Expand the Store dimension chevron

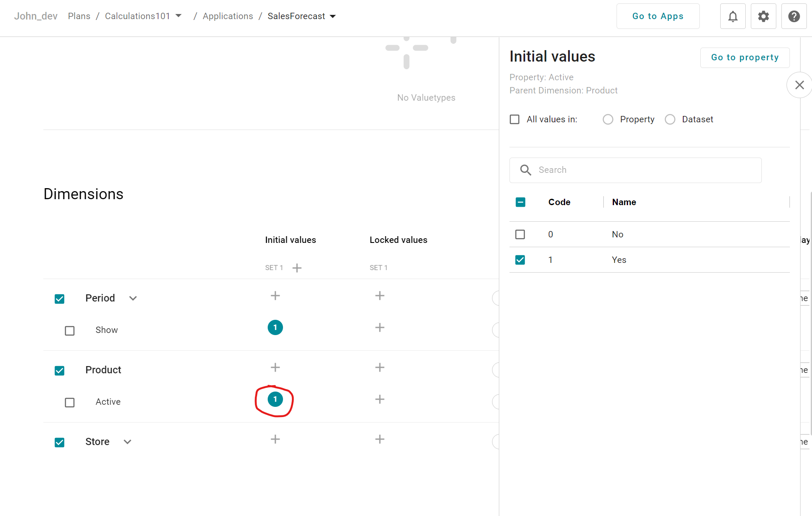[x=127, y=442]
